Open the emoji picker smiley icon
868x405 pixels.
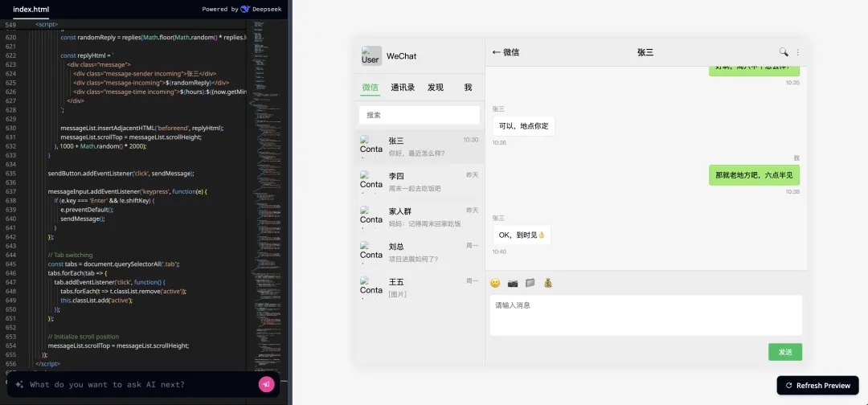(x=495, y=283)
